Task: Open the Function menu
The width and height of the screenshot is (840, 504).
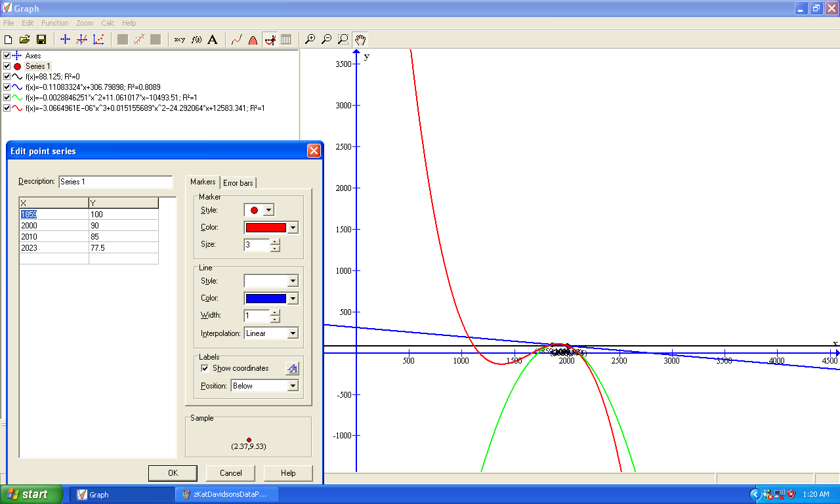Action: tap(55, 23)
